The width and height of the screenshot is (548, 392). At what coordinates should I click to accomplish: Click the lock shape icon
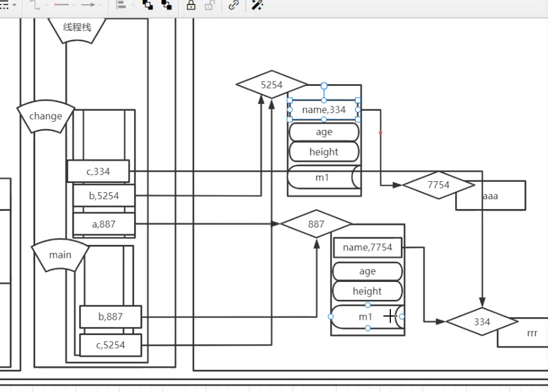[191, 5]
